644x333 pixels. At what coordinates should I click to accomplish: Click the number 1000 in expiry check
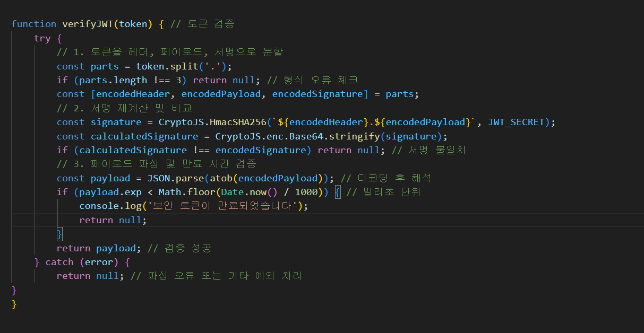(306, 192)
